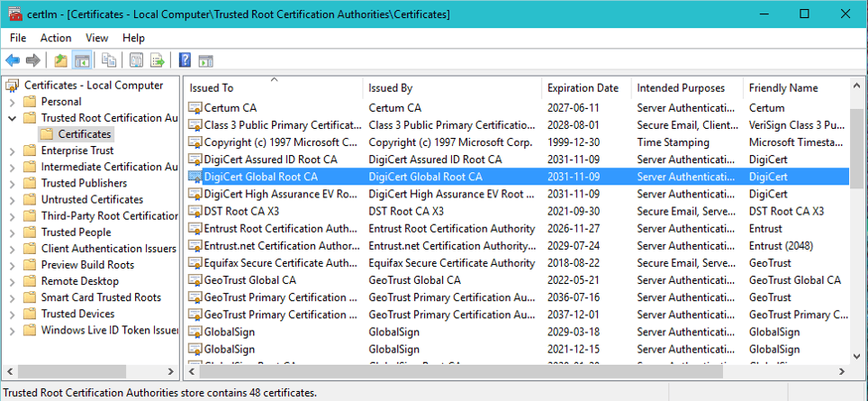The height and width of the screenshot is (401, 868).
Task: Select Third-Party Root Certification tree item
Action: [x=110, y=216]
